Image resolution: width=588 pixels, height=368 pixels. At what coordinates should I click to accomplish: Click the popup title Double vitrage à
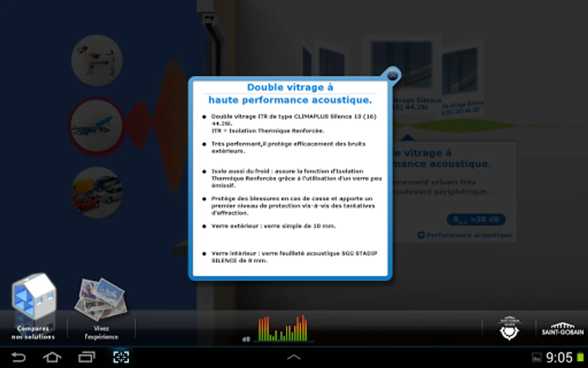[x=290, y=88]
